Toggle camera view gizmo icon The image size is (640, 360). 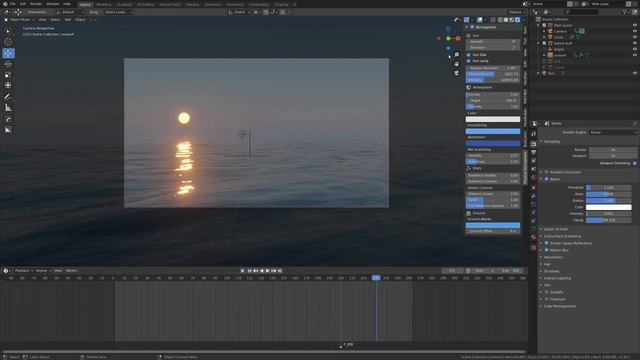click(x=457, y=73)
